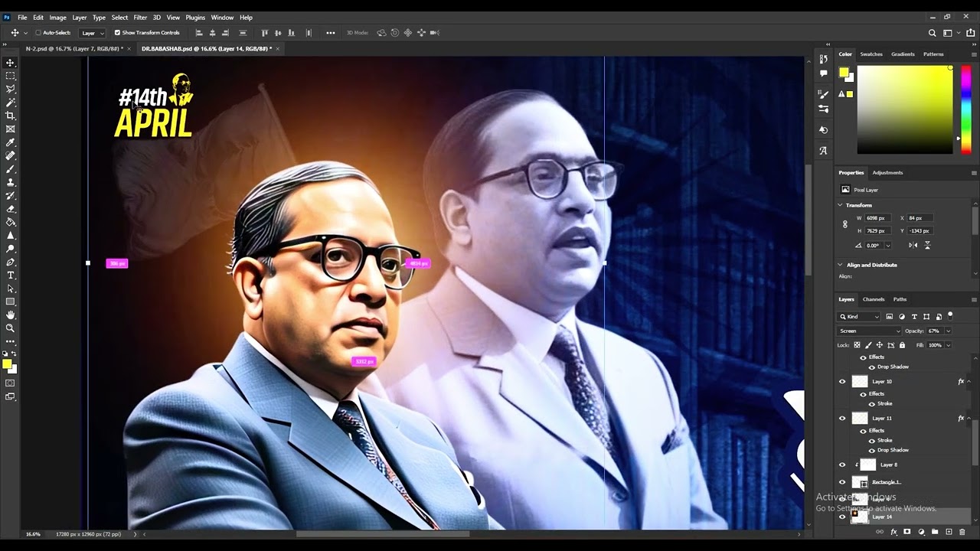Select the Crop tool
The image size is (980, 551).
coord(11,116)
